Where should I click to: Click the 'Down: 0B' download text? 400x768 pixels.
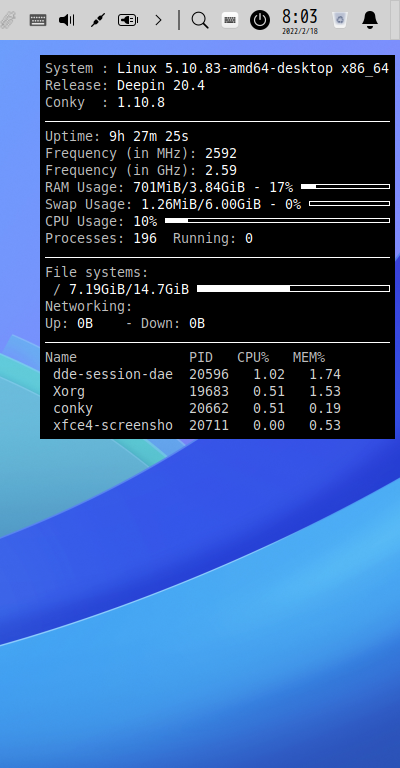click(x=173, y=324)
